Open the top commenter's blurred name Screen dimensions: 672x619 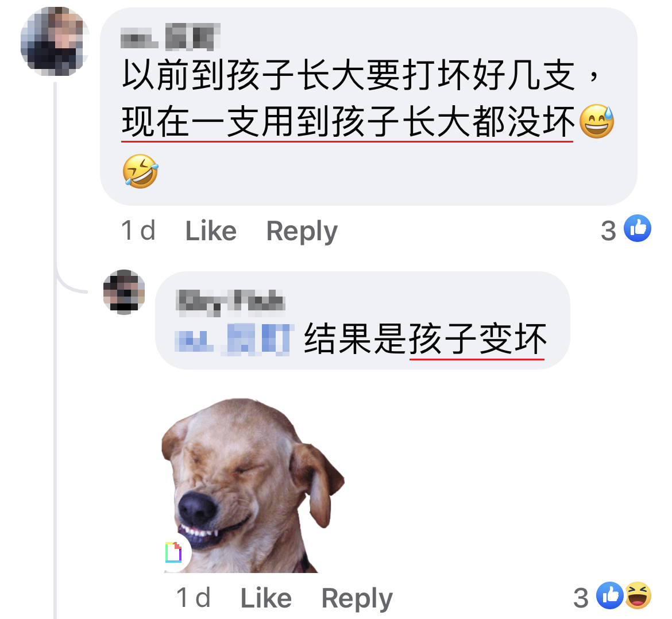pos(171,36)
